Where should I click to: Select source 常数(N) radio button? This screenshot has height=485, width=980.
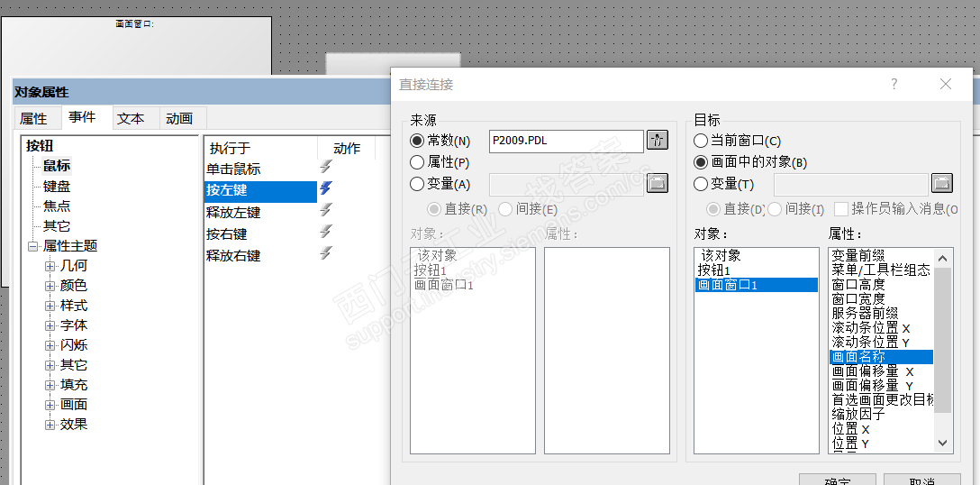417,141
